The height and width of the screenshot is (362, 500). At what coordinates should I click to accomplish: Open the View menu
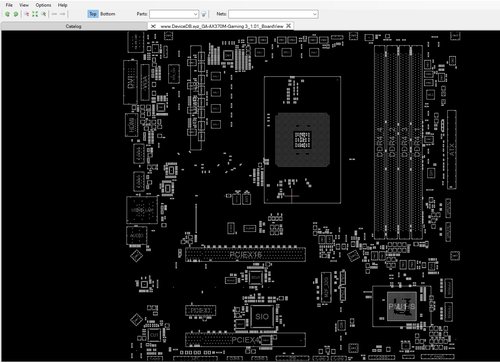[24, 5]
